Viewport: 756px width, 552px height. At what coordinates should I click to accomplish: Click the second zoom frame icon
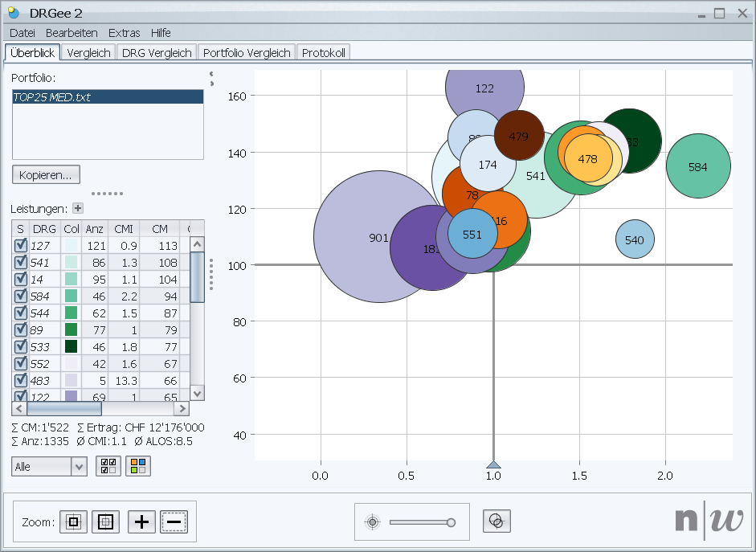click(104, 521)
